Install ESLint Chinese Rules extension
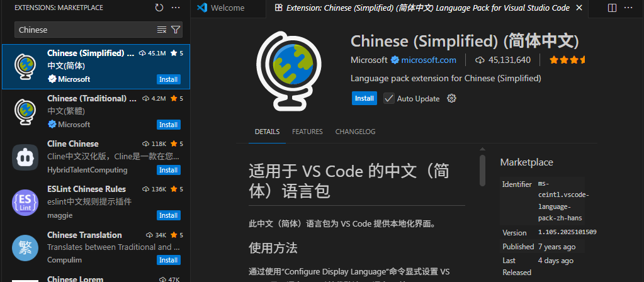Screen dimensions: 644x282 tap(168, 215)
